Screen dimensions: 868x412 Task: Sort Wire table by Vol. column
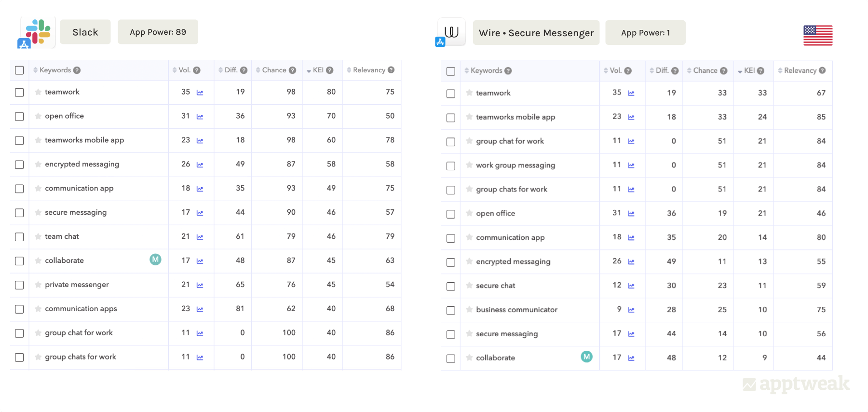615,71
